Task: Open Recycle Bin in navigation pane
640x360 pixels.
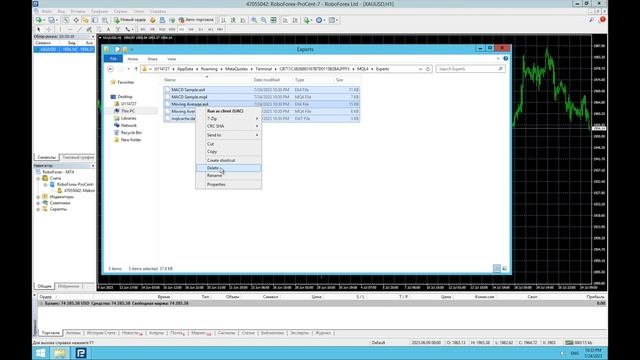Action: pos(131,133)
